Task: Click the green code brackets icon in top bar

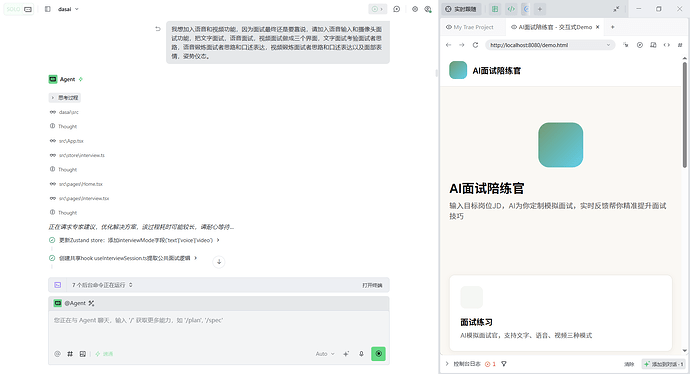Action: (511, 9)
